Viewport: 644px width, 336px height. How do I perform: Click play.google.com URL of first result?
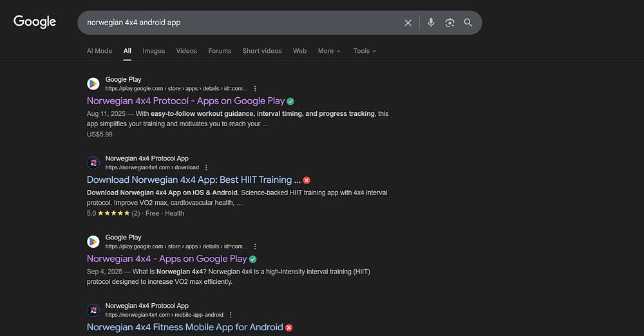pyautogui.click(x=176, y=89)
